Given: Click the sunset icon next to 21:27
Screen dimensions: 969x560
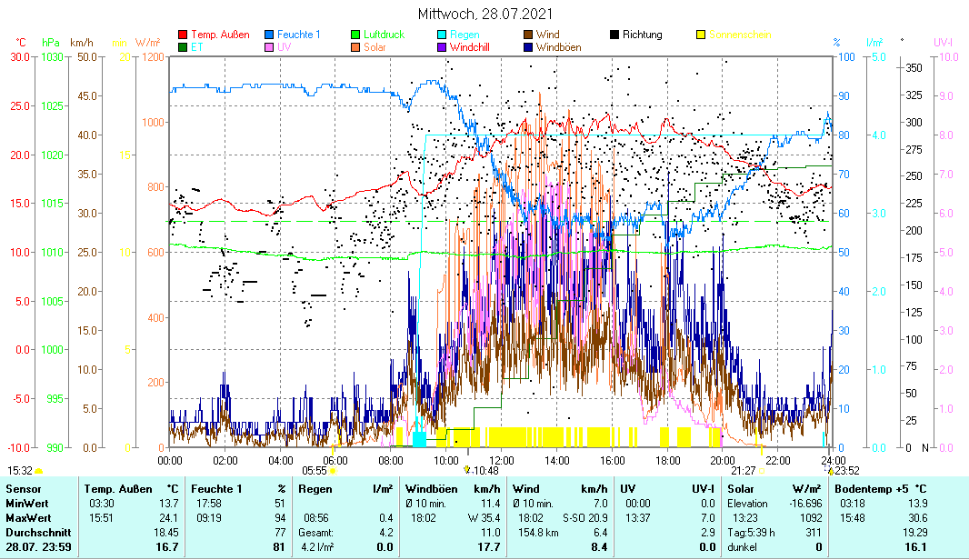Looking at the screenshot, I should click(x=762, y=471).
